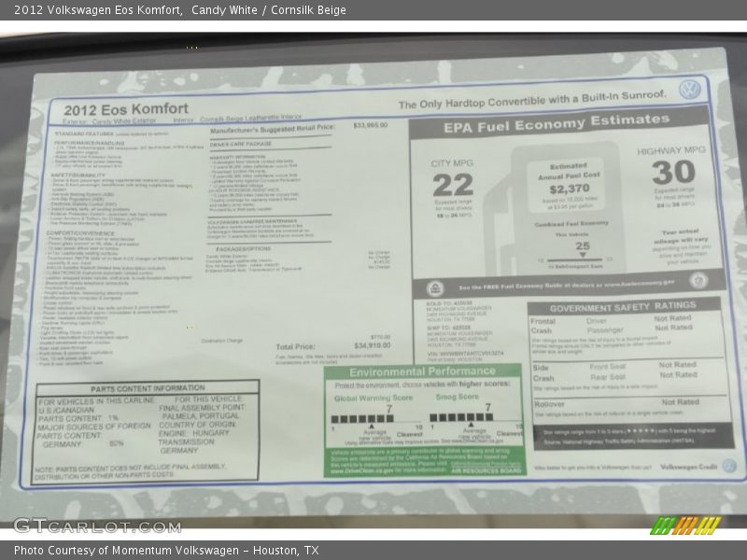Viewport: 747px width, 560px height.
Task: Click the www.DriveClean.ca.gov link
Action: (361, 470)
